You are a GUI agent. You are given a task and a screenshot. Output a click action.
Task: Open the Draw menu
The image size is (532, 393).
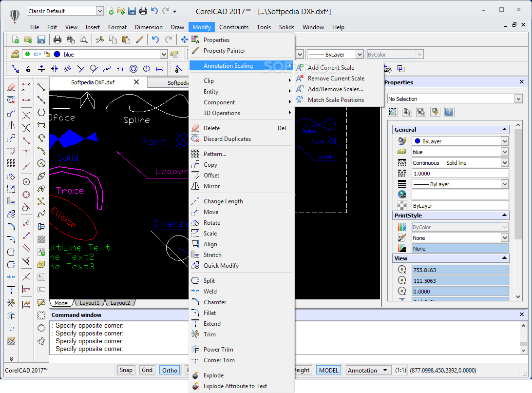177,27
